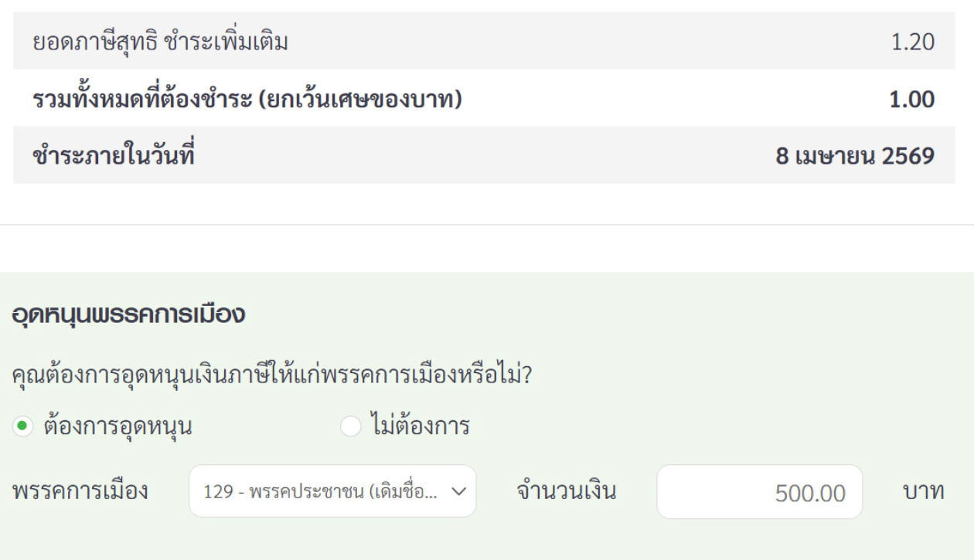This screenshot has width=974, height=560.
Task: Click the รวมทั้งหมดที่ต้องชำระ row label
Action: tap(247, 100)
